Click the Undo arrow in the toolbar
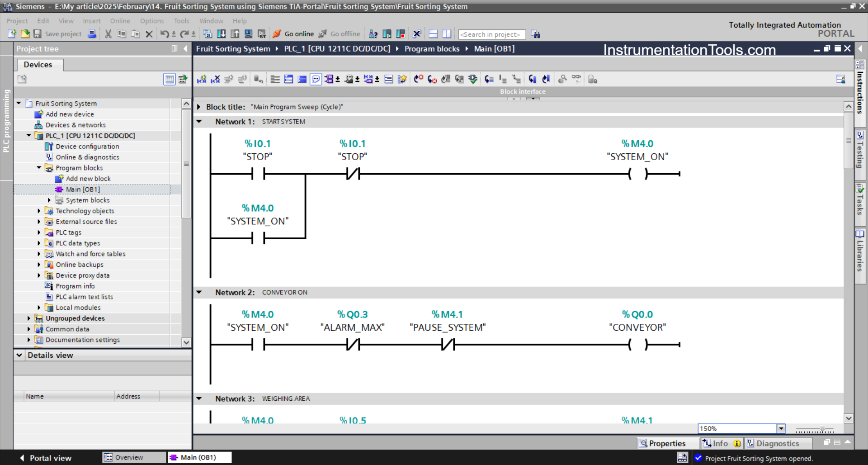868x465 pixels. pos(165,34)
